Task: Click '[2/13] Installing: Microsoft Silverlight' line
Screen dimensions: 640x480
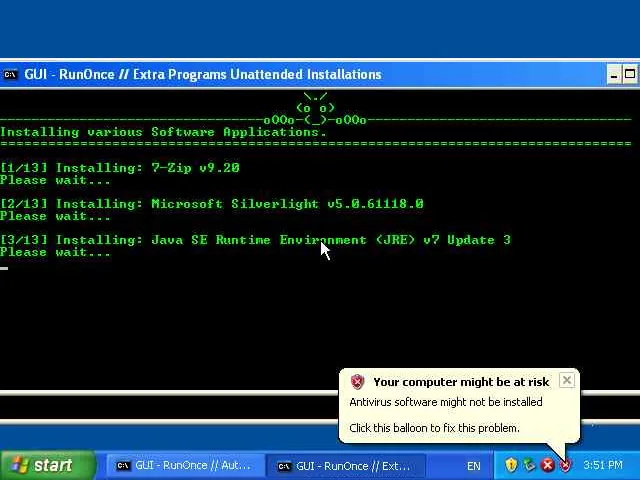Action: [212, 204]
